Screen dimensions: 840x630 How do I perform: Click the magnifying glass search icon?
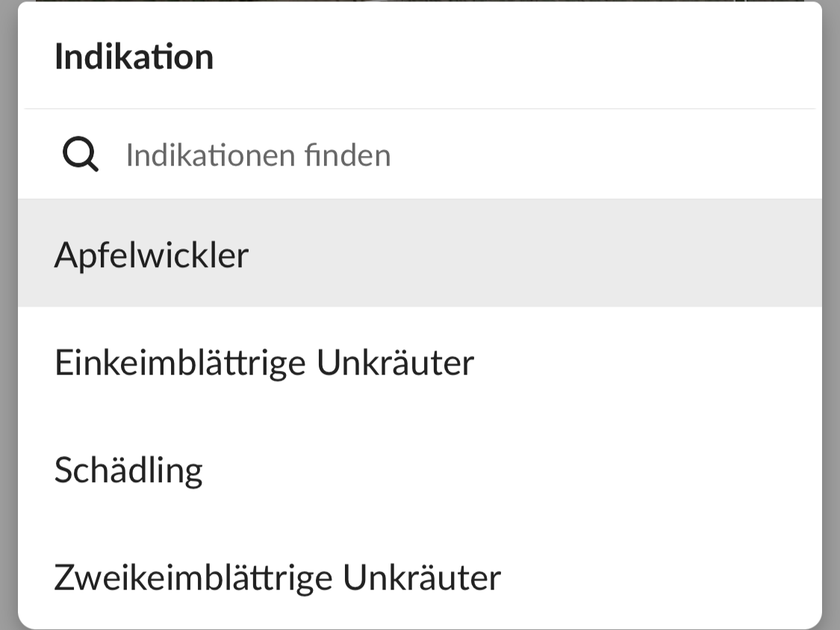click(80, 155)
